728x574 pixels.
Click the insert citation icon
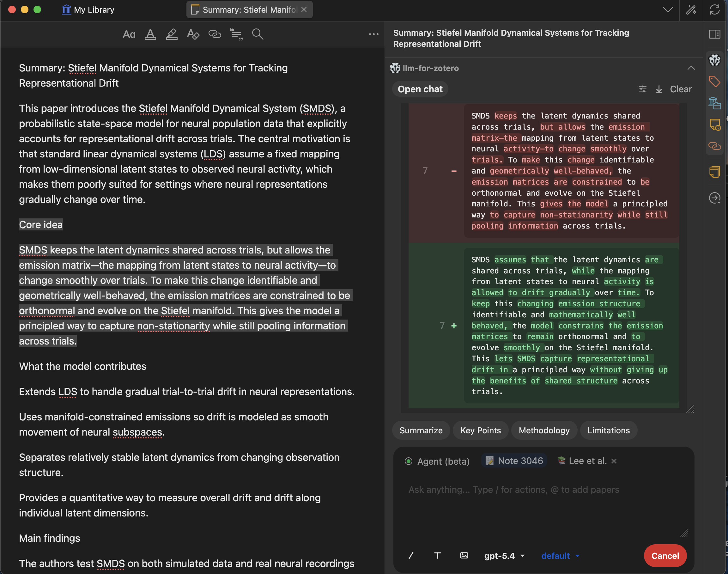(x=236, y=34)
